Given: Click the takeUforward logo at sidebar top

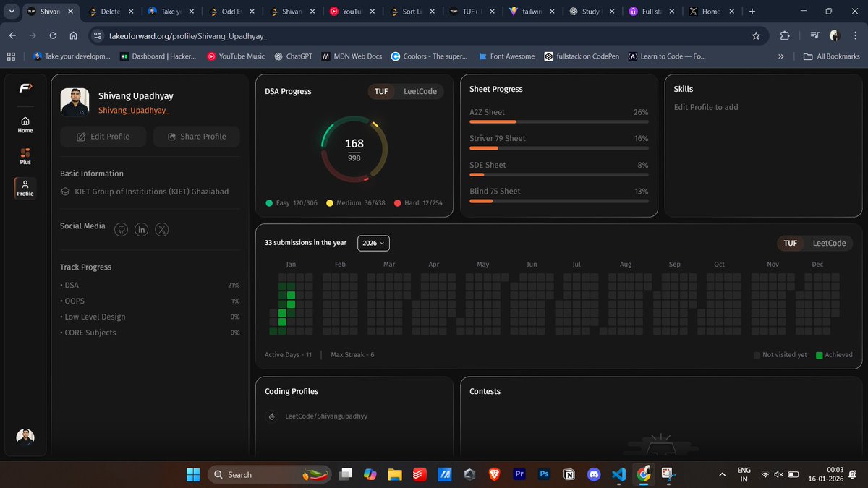Looking at the screenshot, I should coord(25,88).
